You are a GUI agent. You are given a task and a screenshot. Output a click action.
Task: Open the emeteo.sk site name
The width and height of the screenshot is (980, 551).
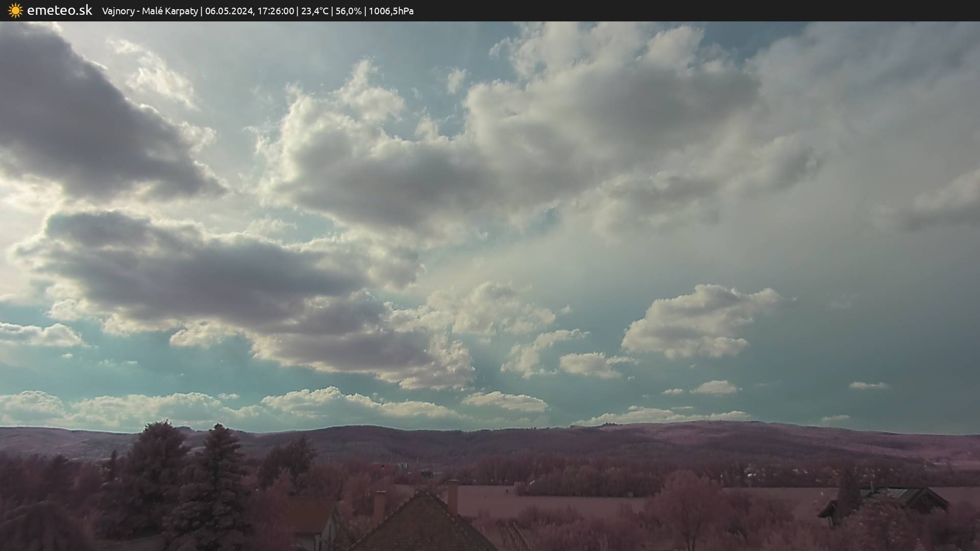coord(59,10)
